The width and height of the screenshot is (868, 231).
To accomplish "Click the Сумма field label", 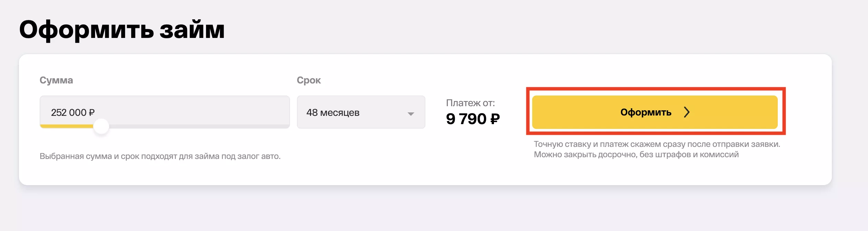I will (x=56, y=80).
